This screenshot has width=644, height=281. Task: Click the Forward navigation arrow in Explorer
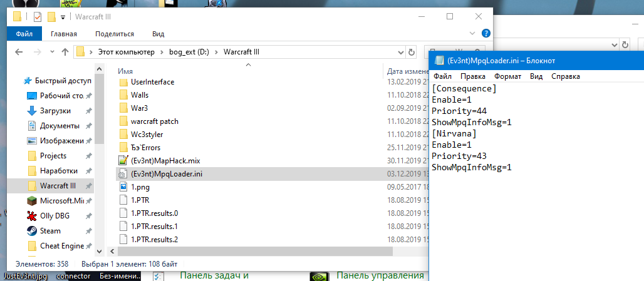(x=38, y=52)
